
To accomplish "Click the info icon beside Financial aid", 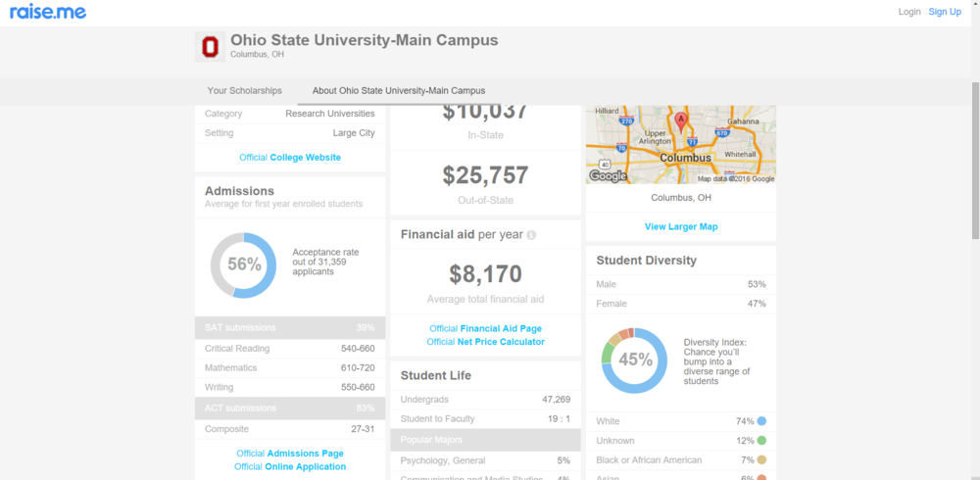I will click(531, 235).
